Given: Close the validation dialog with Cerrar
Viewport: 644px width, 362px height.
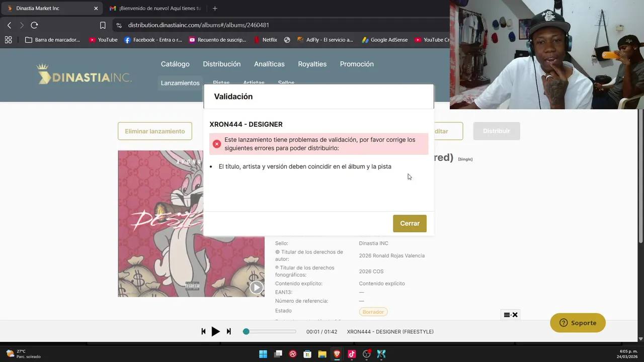Looking at the screenshot, I should 410,223.
